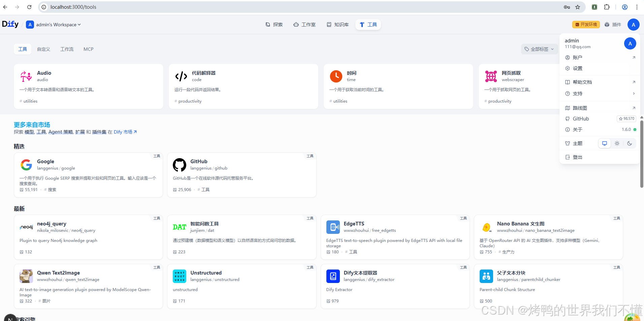Click the page vertical scrollbar
The width and height of the screenshot is (644, 321).
(642, 153)
